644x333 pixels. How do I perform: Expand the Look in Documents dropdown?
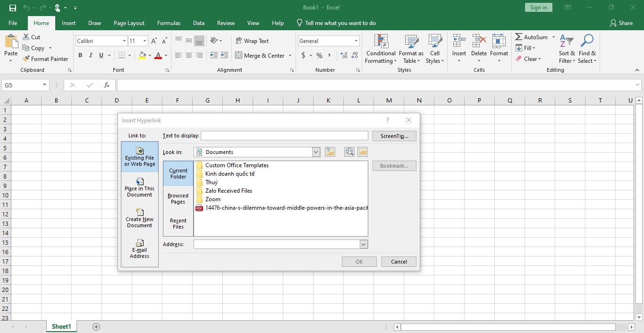coord(316,152)
